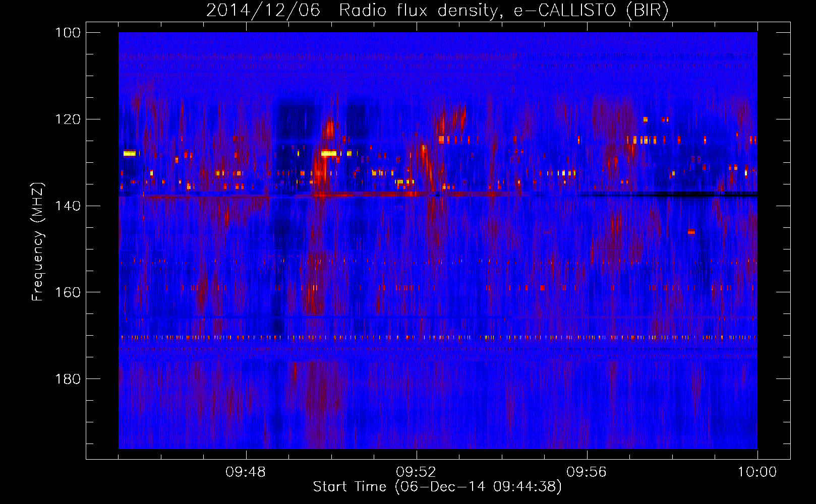This screenshot has width=816, height=504.
Task: Click the 100 frequency tick label
Action: pos(68,33)
